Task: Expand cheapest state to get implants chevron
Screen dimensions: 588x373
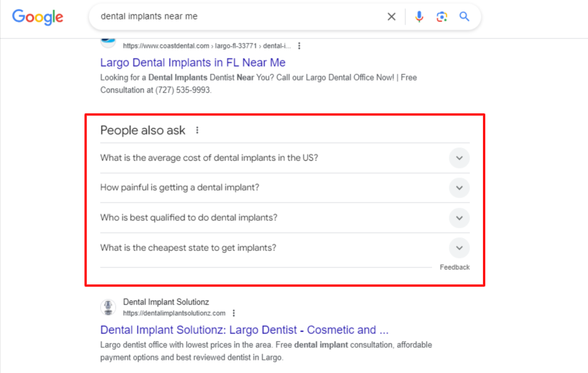Action: (459, 248)
